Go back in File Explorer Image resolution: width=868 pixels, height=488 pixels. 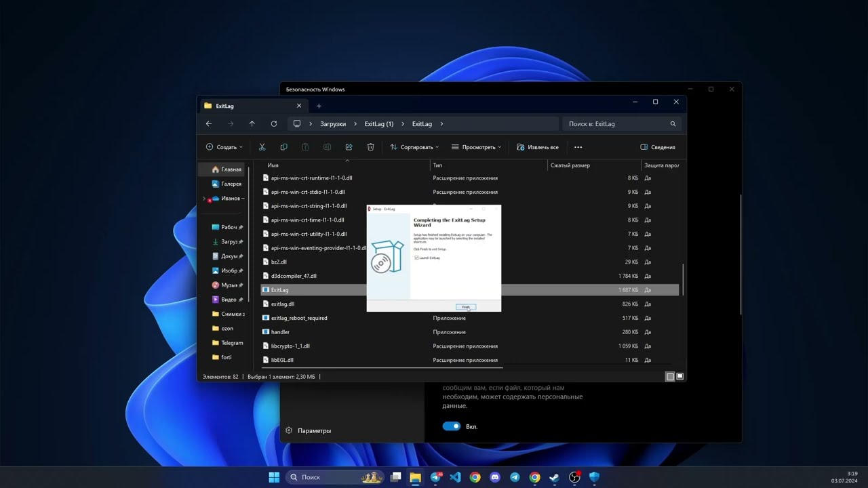pyautogui.click(x=209, y=124)
